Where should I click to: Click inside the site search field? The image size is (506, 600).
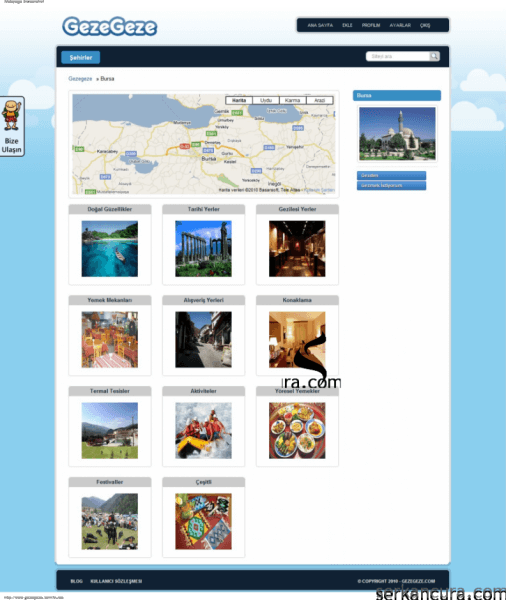pos(397,56)
